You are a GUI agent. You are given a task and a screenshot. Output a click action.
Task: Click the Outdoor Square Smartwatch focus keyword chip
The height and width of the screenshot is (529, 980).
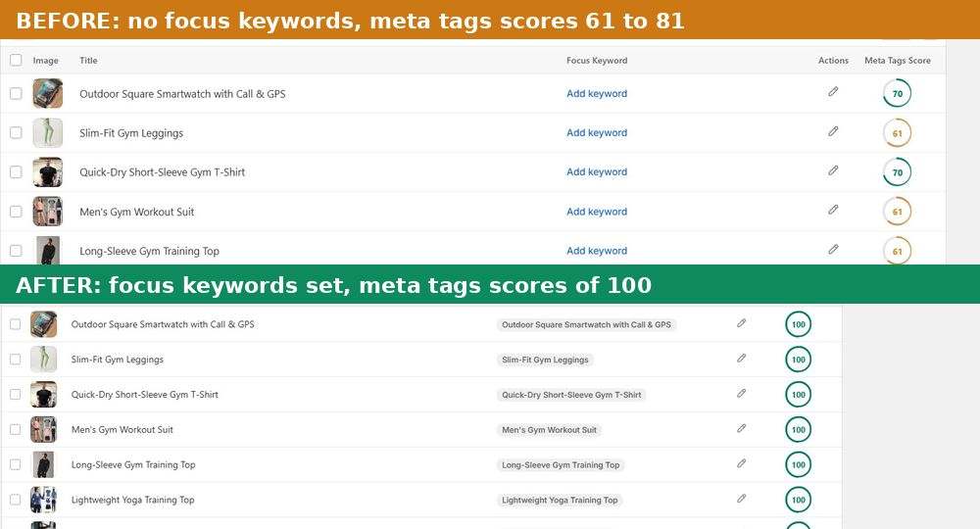click(x=586, y=325)
